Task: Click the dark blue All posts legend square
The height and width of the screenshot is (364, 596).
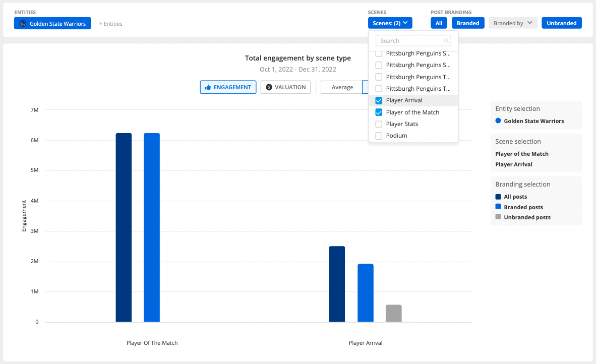Action: pyautogui.click(x=499, y=197)
